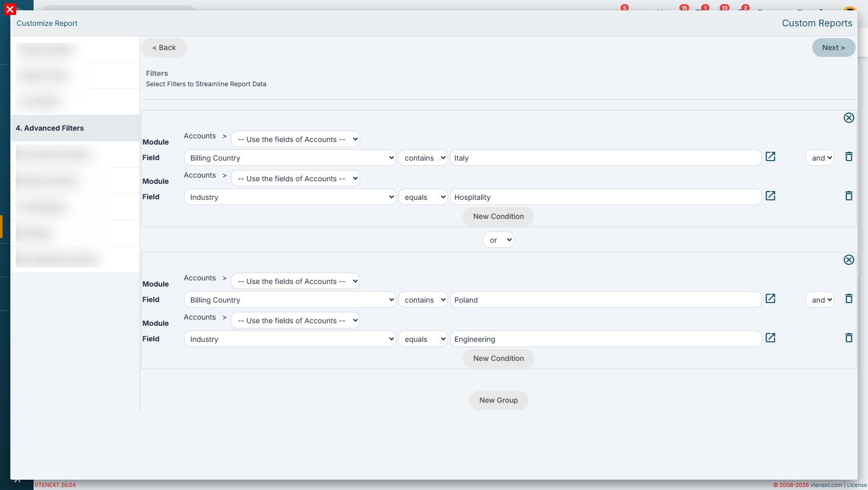Change the 'and' connector after the Poland condition
The height and width of the screenshot is (490, 868).
820,300
